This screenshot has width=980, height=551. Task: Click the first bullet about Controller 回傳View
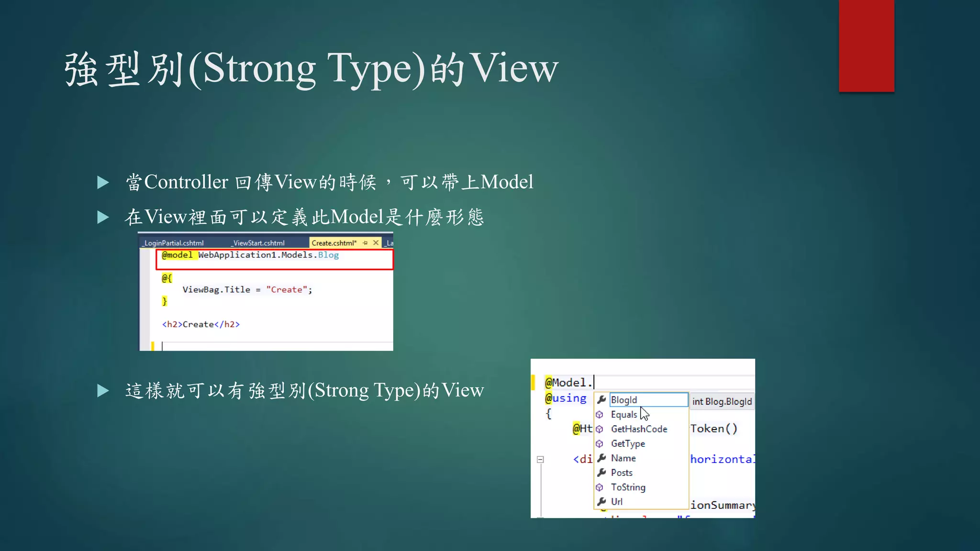(x=329, y=182)
